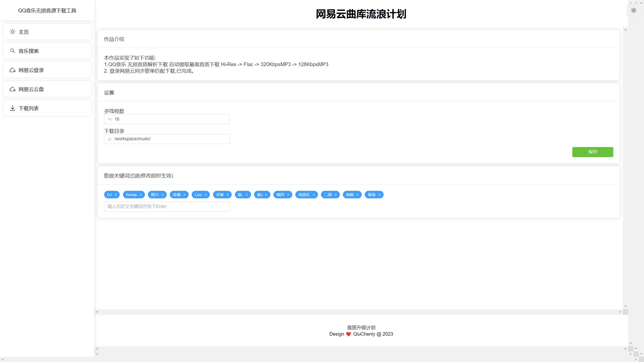644x362 pixels.
Task: Click the Remix tag label
Action: pyautogui.click(x=131, y=195)
